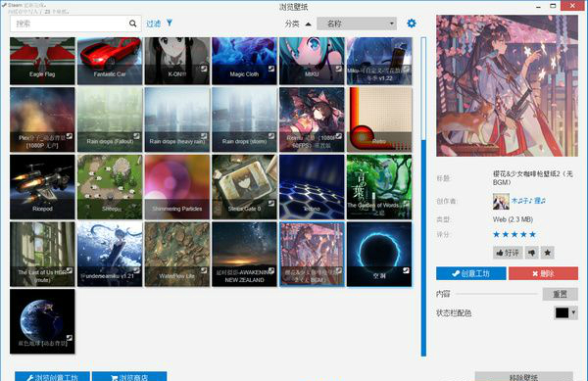Click the Web (2.3 MB) type text
Viewport: 588px width, 381px height.
(x=513, y=219)
